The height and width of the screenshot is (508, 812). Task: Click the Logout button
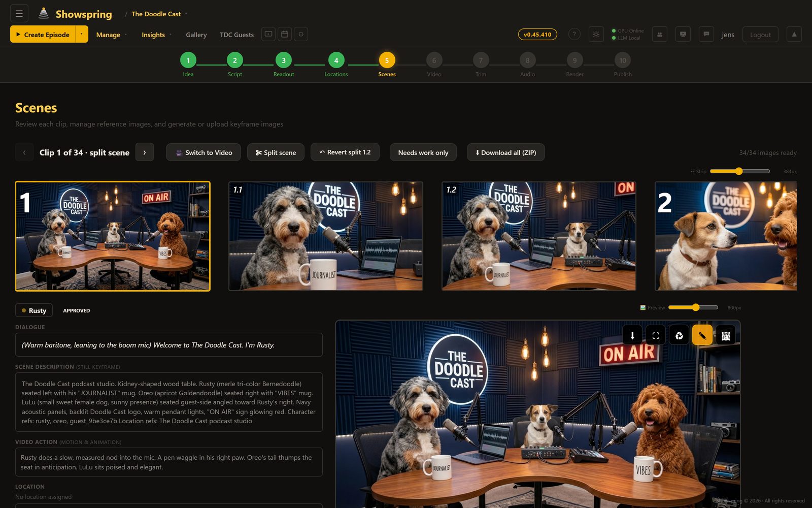pos(760,35)
